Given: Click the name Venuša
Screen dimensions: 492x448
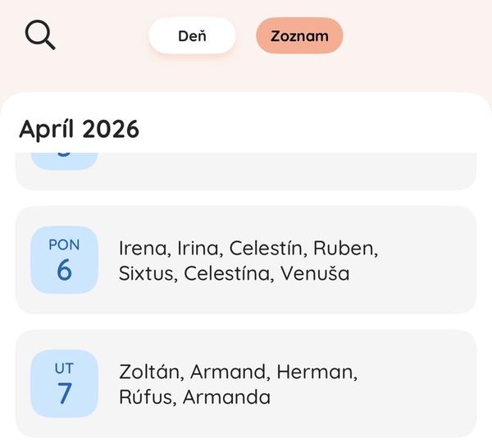Looking at the screenshot, I should coord(315,274).
